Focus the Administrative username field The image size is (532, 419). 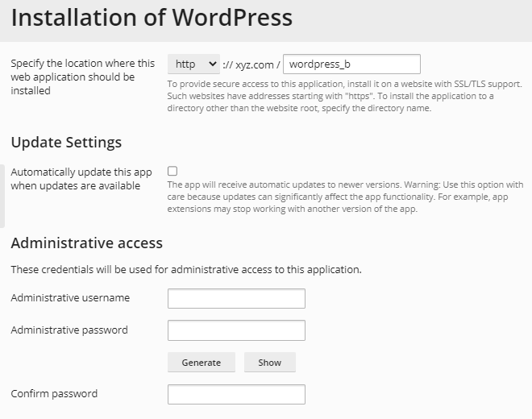pyautogui.click(x=236, y=299)
